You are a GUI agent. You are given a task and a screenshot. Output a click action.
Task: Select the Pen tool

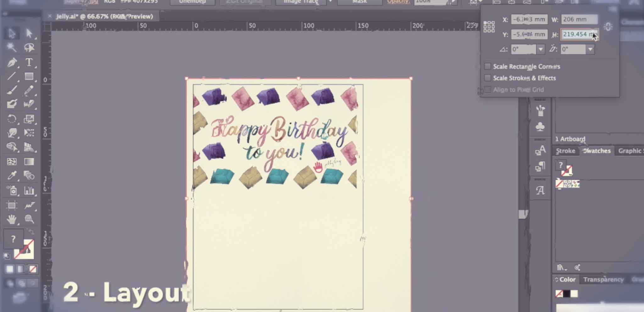(x=12, y=62)
